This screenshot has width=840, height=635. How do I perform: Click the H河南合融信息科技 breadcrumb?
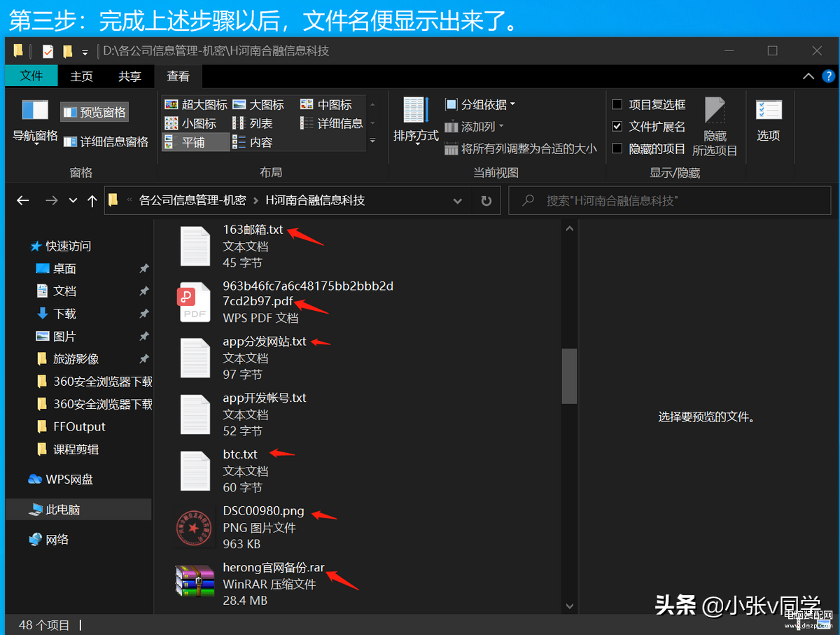click(x=315, y=200)
